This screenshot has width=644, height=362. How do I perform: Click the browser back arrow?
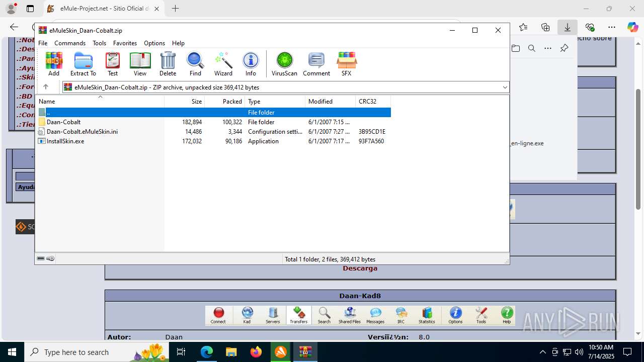[x=14, y=27]
